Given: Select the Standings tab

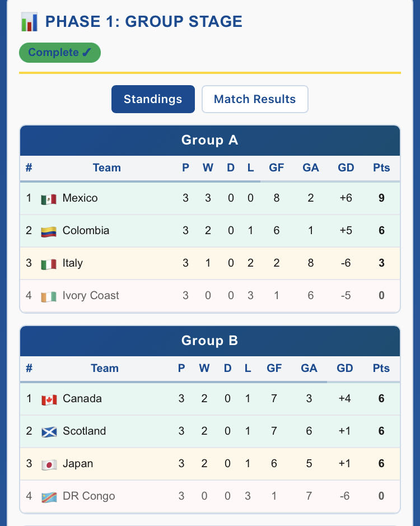Looking at the screenshot, I should [153, 99].
